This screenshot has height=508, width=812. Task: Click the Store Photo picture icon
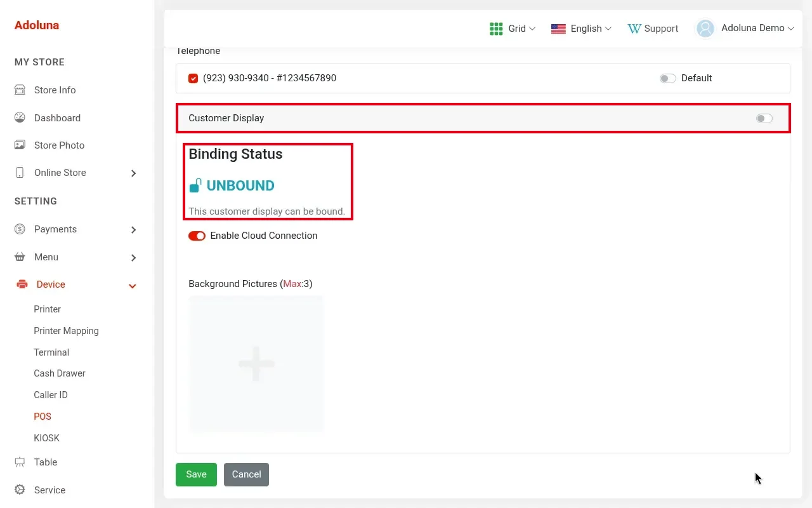20,145
